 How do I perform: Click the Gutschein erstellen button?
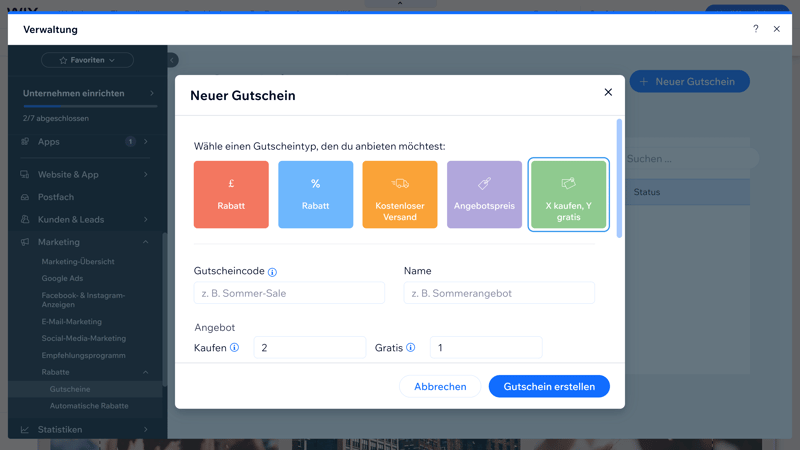point(549,386)
